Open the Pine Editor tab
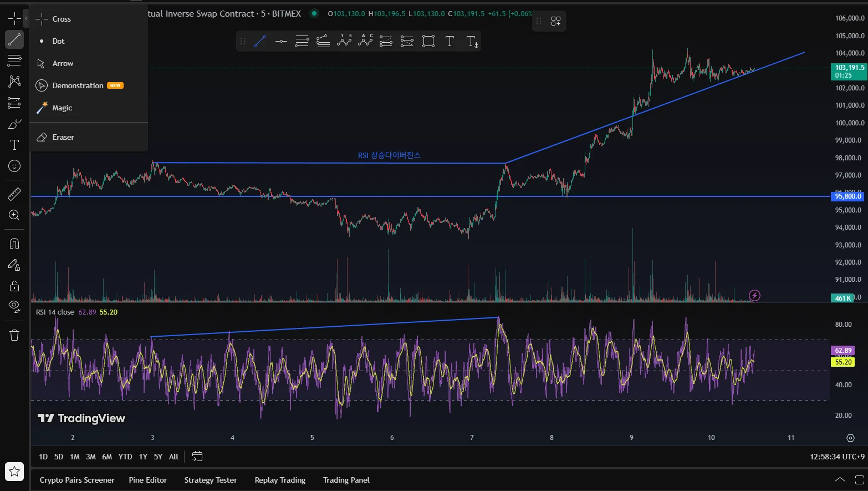 point(147,480)
